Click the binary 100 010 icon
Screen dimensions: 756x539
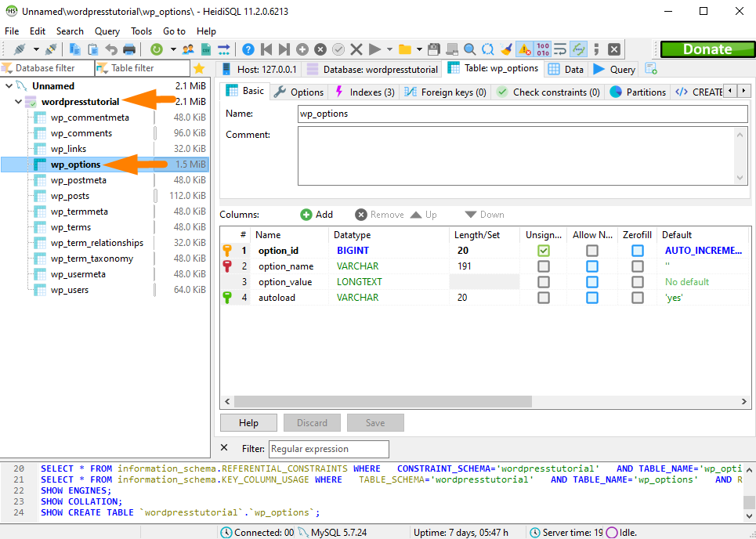click(x=542, y=49)
